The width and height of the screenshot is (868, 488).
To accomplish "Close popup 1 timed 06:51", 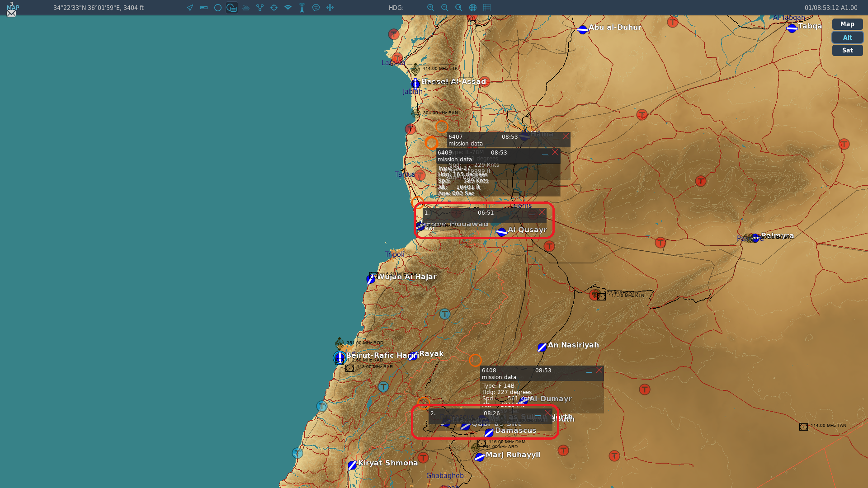I will (542, 212).
